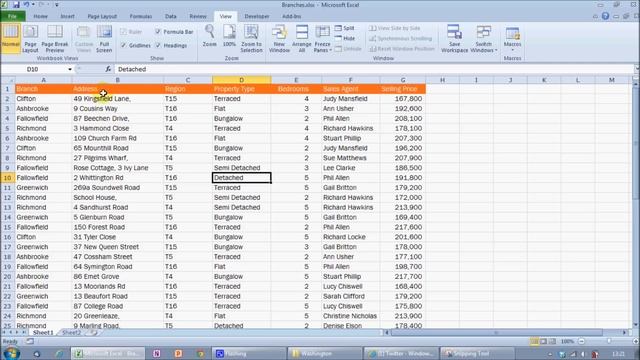Click the Split window button

pos(345,28)
